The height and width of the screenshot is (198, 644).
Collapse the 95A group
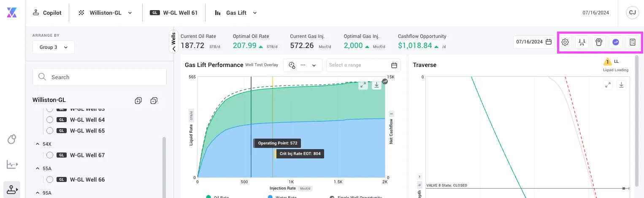click(38, 193)
